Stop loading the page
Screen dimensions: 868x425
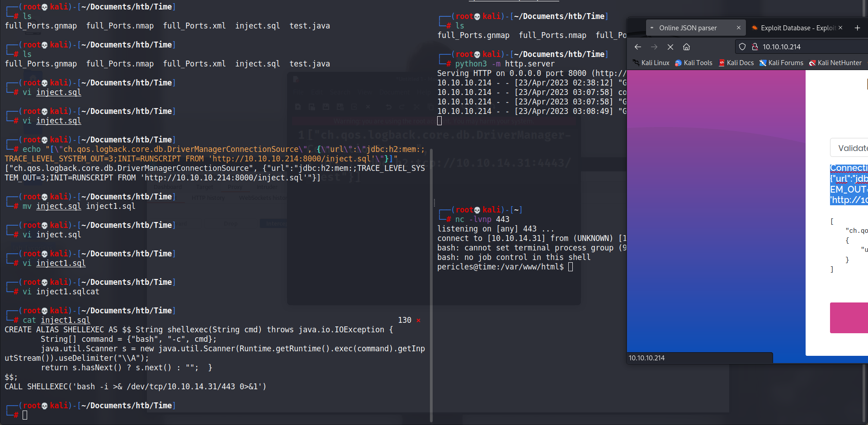click(670, 47)
